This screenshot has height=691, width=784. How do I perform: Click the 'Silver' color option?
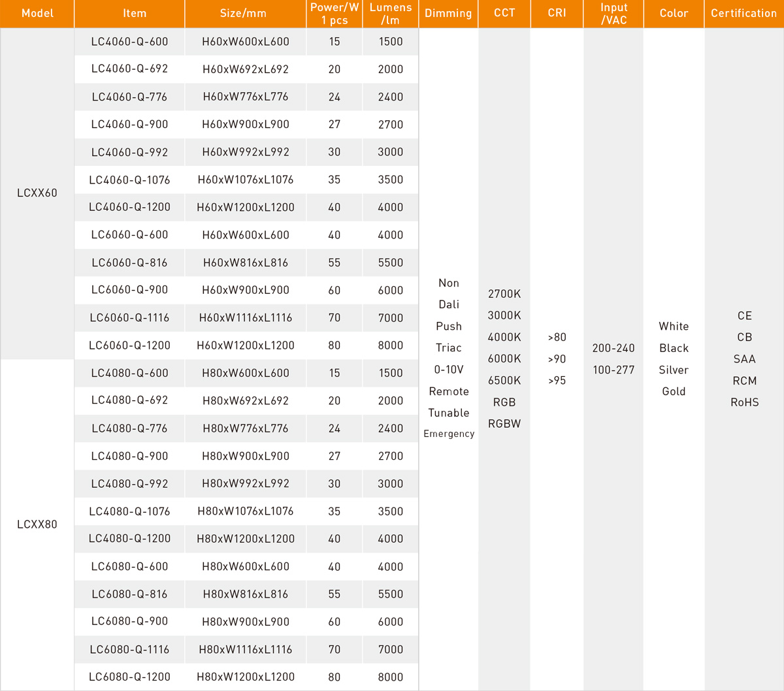674,370
